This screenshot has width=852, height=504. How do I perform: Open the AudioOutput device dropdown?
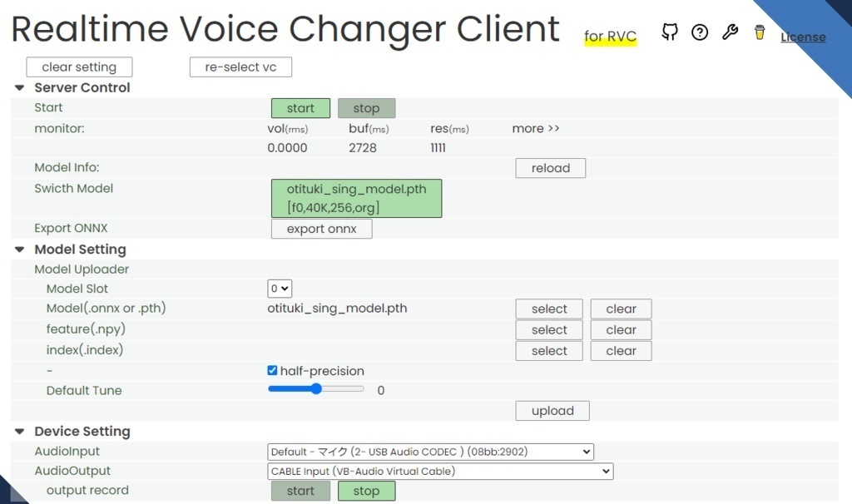pos(440,471)
